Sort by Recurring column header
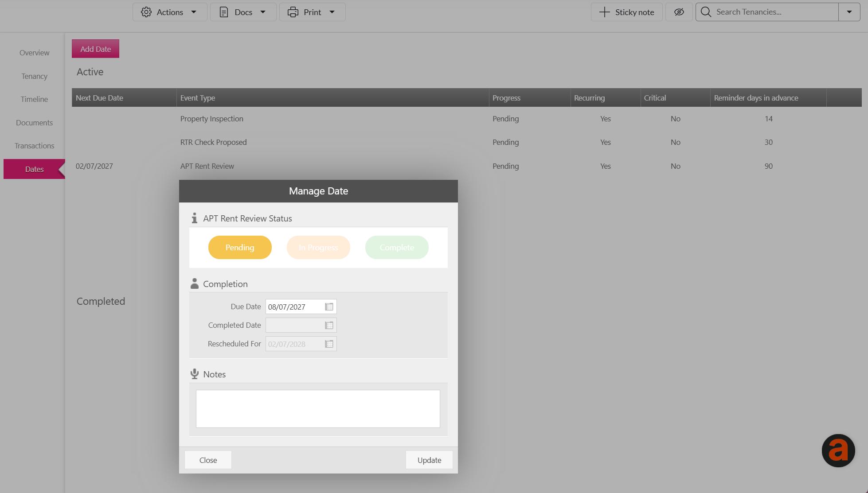868x493 pixels. tap(606, 97)
